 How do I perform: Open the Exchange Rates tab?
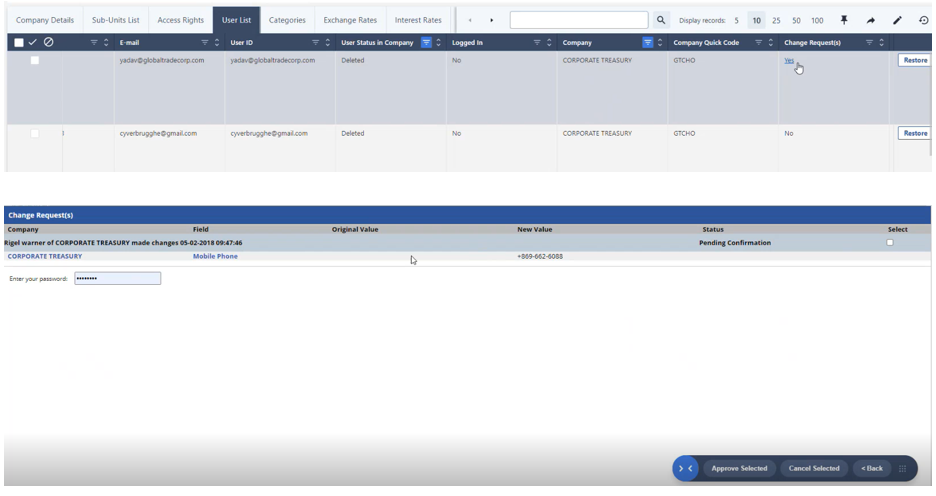click(350, 20)
